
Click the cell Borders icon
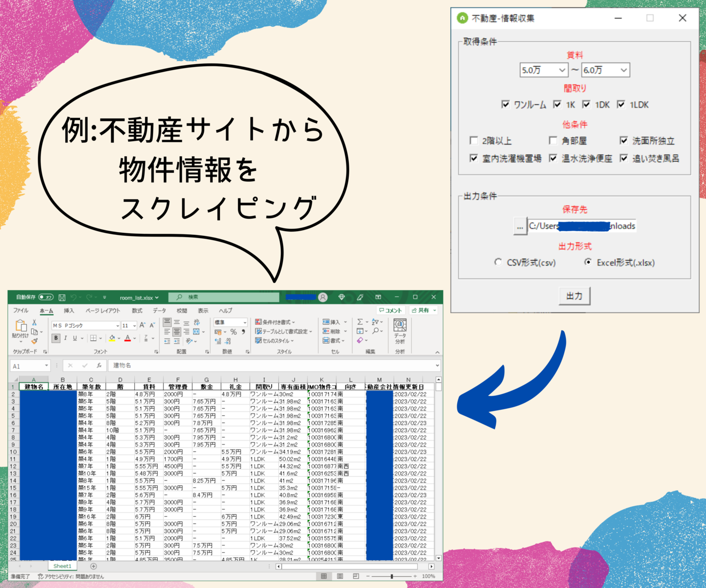pos(93,338)
